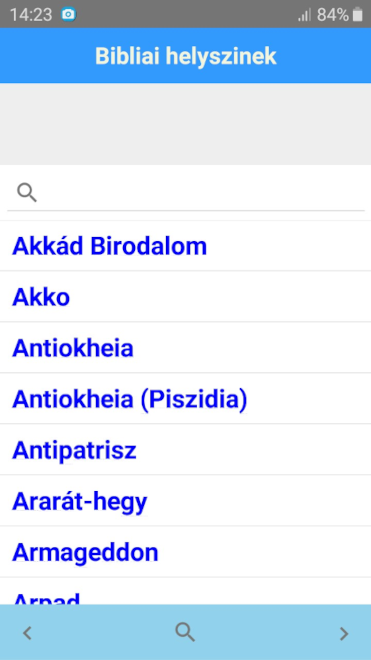Select Armageddon from the list
This screenshot has height=660, width=371.
pos(185,552)
